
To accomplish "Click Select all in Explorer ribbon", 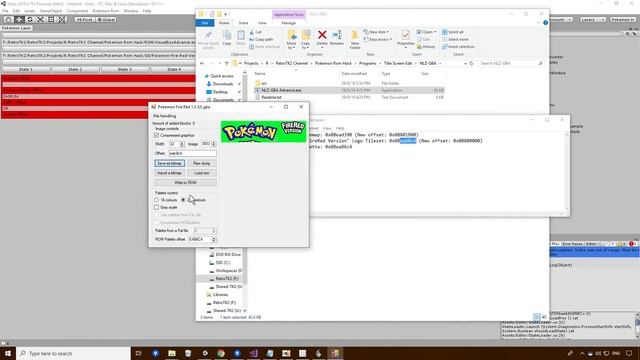I will 453,32.
